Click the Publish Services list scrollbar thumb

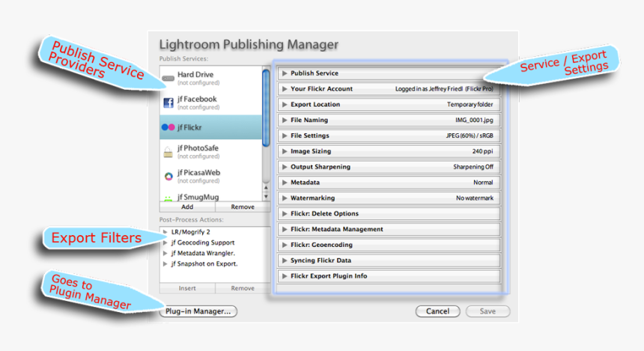[x=266, y=108]
